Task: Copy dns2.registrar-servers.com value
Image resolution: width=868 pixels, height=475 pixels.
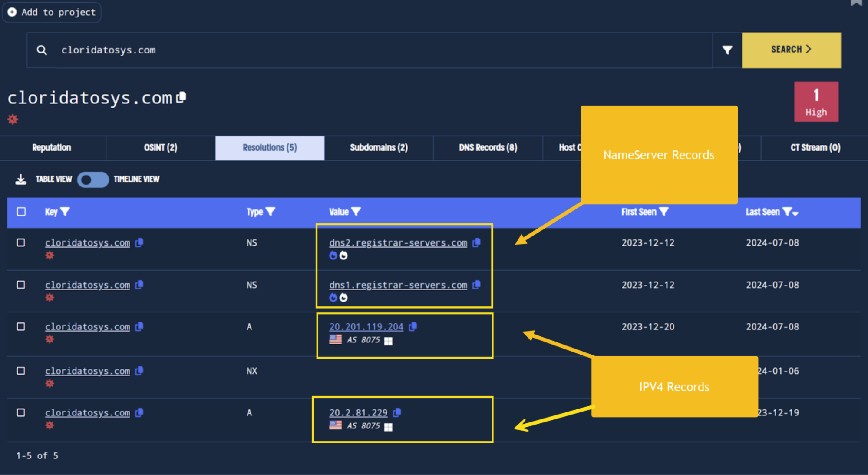Action: tap(477, 242)
